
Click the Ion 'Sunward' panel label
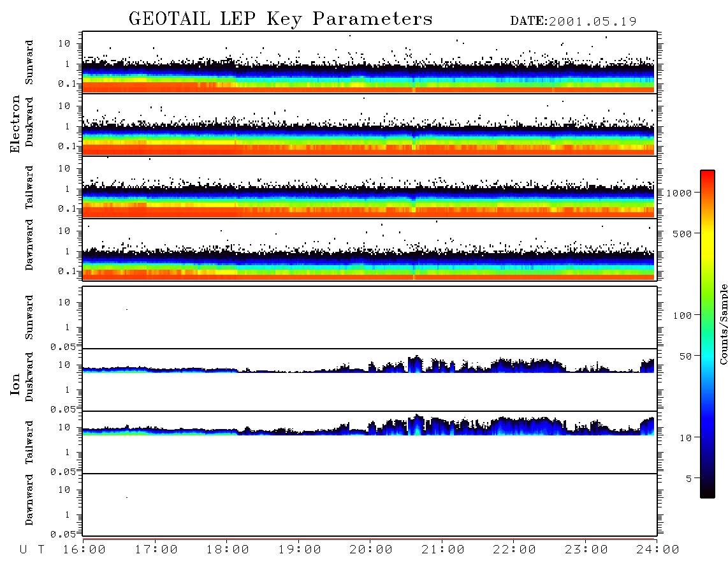(29, 317)
